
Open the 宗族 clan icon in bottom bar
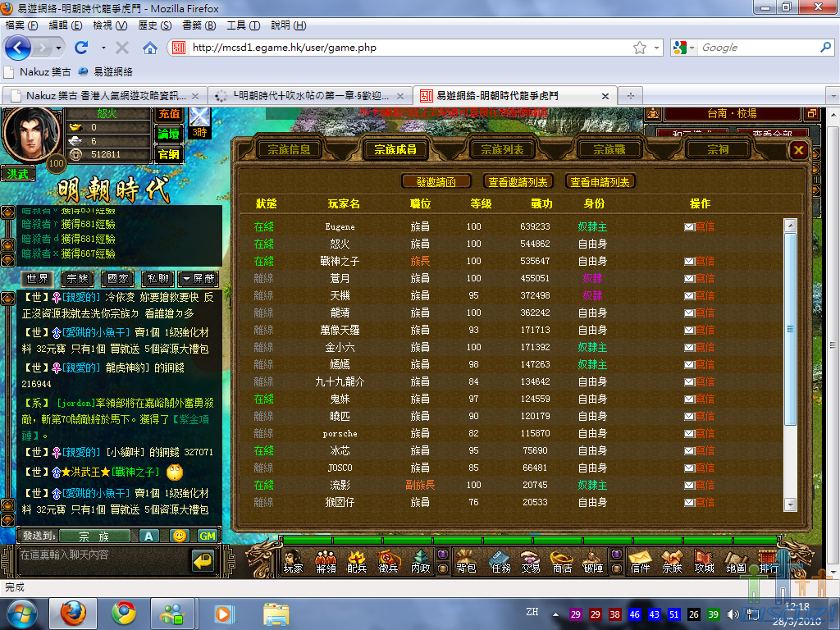672,561
